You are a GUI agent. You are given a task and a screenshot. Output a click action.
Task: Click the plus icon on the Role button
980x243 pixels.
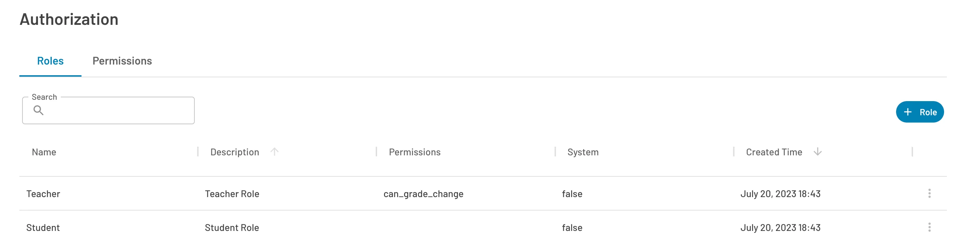tap(908, 112)
